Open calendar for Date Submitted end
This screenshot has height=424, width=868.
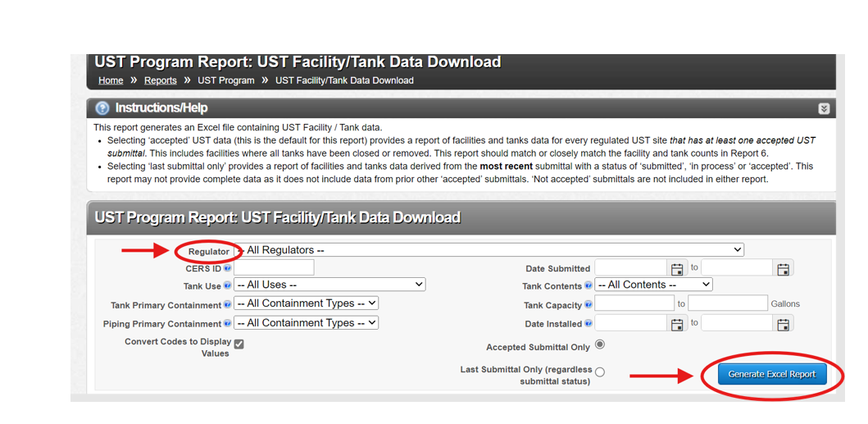coord(783,269)
